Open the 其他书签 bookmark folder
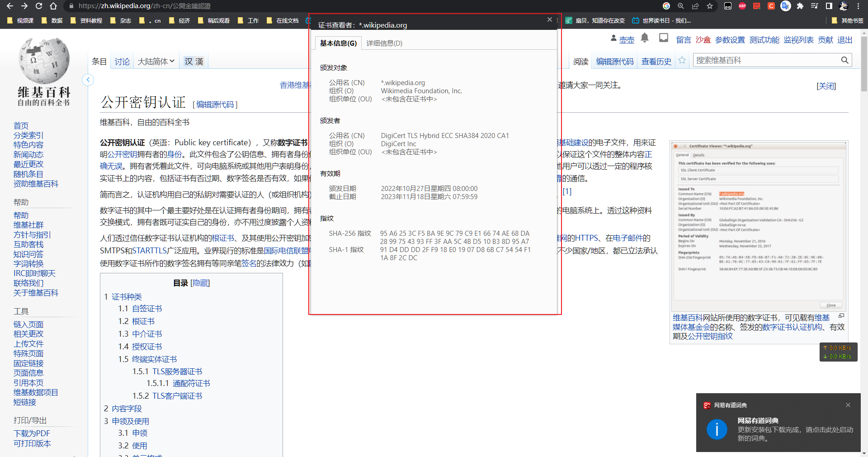Viewport: 868px width, 457px height. (x=848, y=20)
